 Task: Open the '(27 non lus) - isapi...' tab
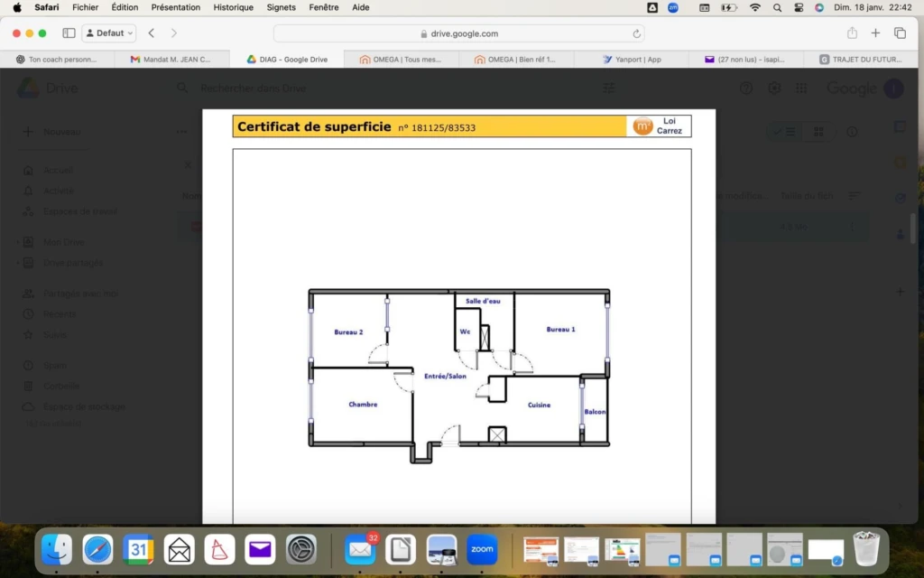click(745, 59)
